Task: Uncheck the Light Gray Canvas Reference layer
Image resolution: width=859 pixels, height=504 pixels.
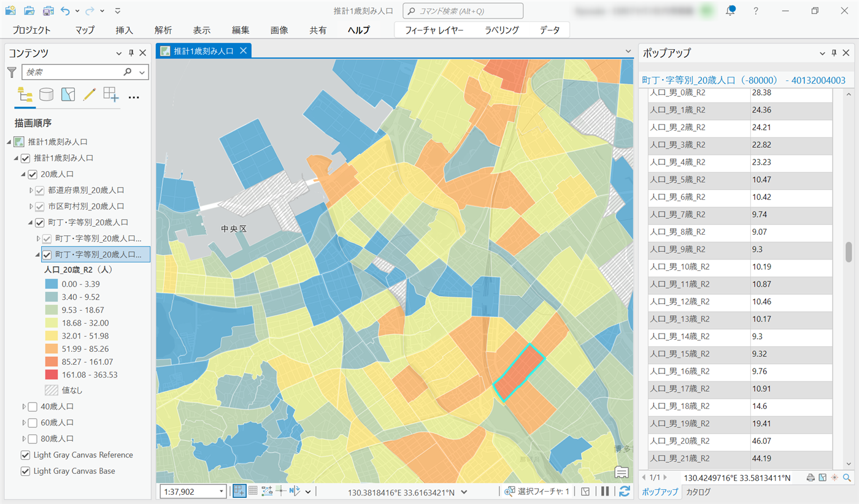Action: 25,455
